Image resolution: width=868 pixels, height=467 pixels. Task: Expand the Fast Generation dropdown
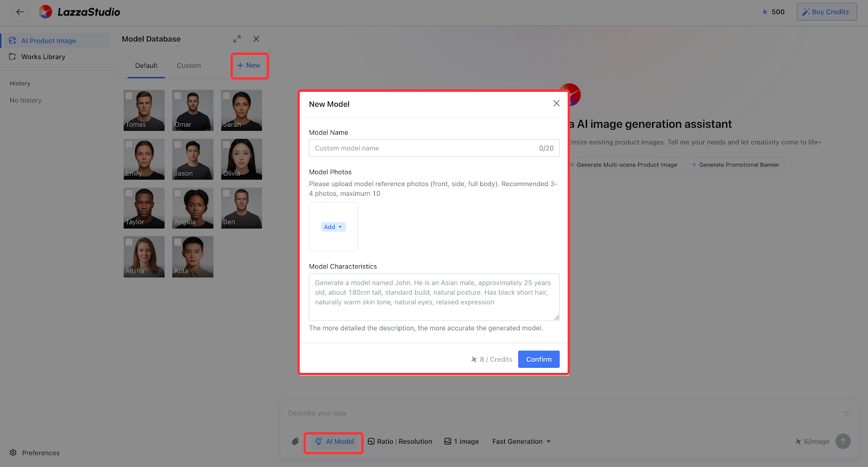click(x=521, y=442)
